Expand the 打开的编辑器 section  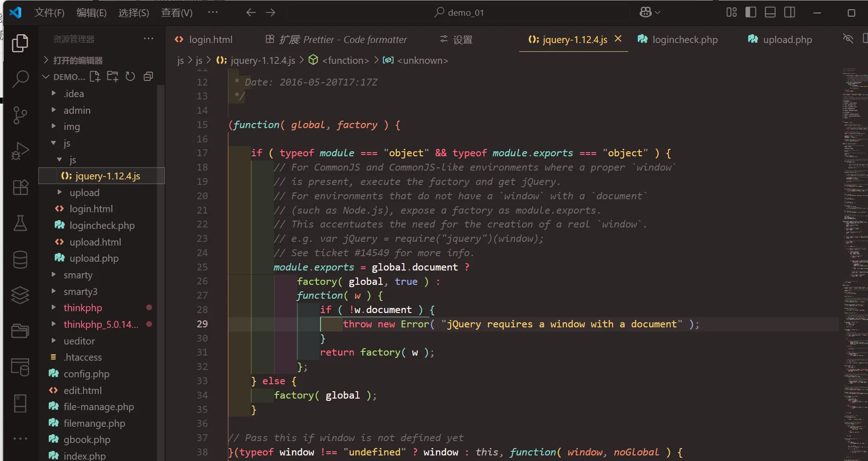(x=78, y=61)
